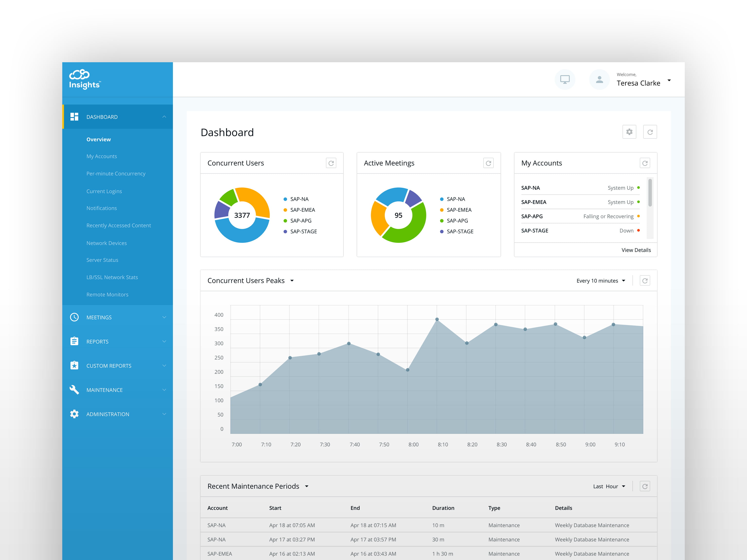Refresh the My Accounts widget

click(645, 163)
